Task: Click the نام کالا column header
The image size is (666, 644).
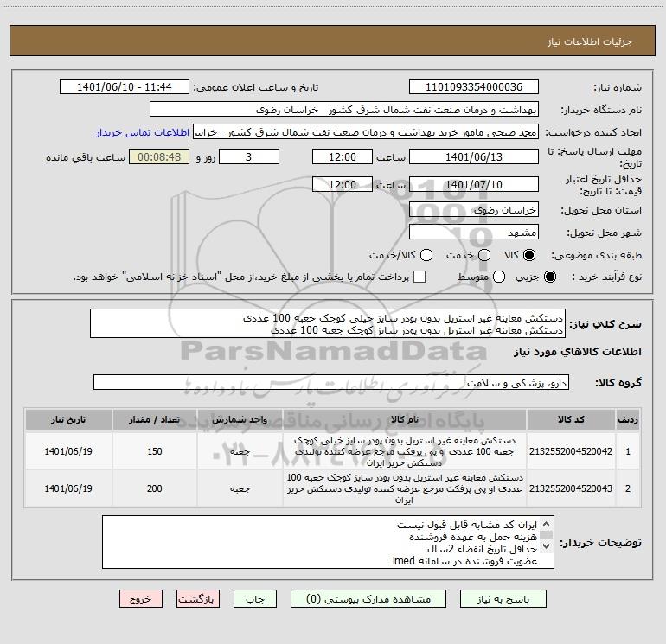Action: (x=405, y=419)
